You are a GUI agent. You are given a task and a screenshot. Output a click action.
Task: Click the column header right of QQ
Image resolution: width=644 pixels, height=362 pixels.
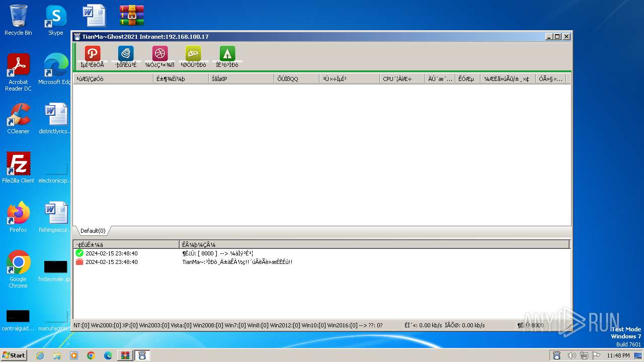point(350,79)
